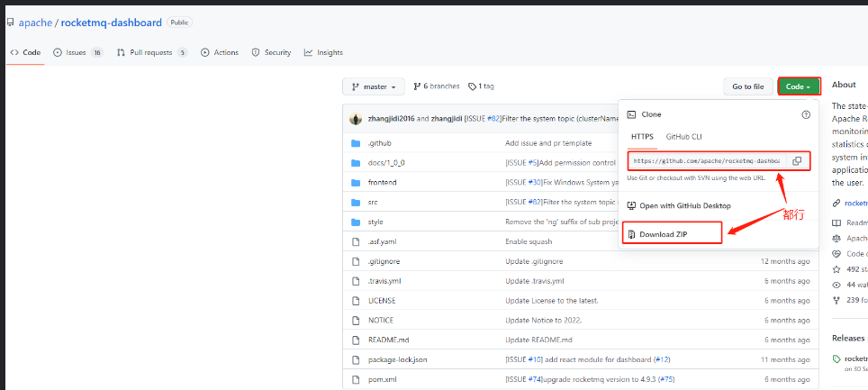This screenshot has width=868, height=390.
Task: Open the src folder
Action: (x=373, y=202)
